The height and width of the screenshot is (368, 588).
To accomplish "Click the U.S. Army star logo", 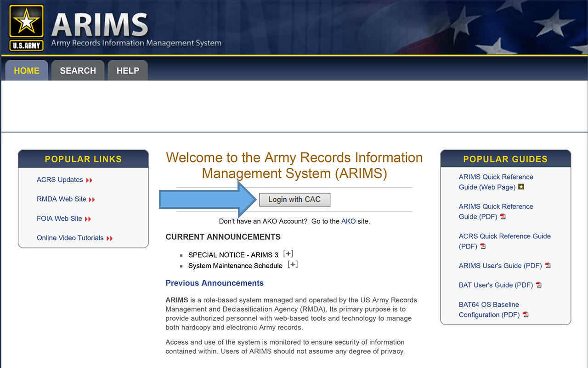I will (x=26, y=27).
